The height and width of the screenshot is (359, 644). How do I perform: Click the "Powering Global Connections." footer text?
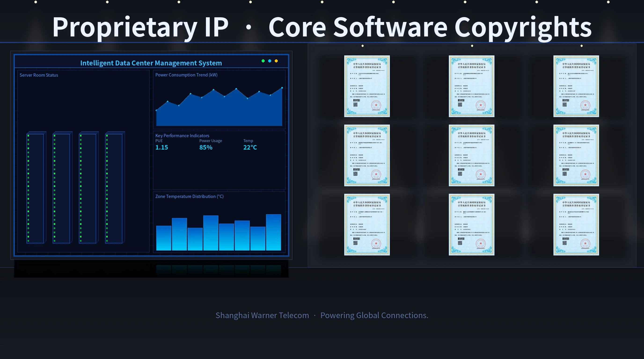point(374,315)
